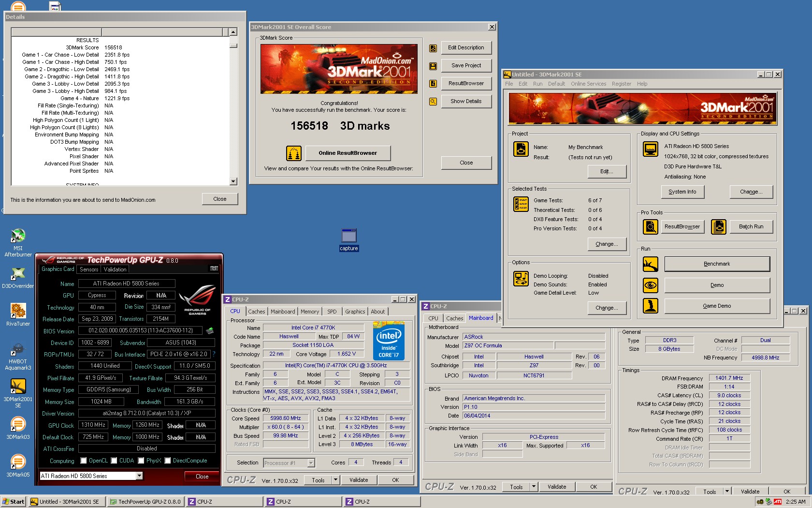Click the System Info button

click(x=682, y=192)
